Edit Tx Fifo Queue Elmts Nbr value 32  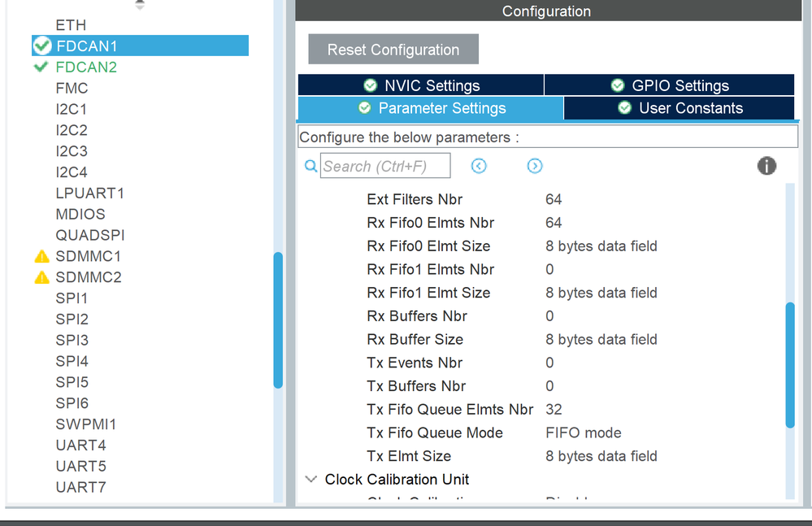pos(554,410)
